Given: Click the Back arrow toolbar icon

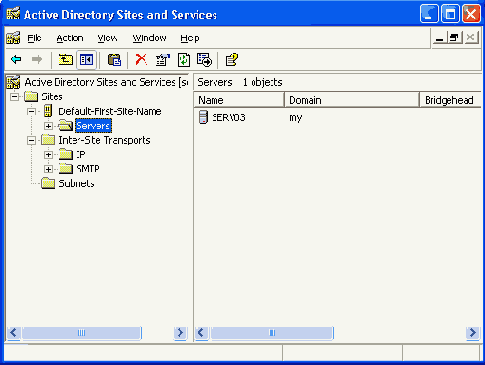Looking at the screenshot, I should [x=16, y=60].
